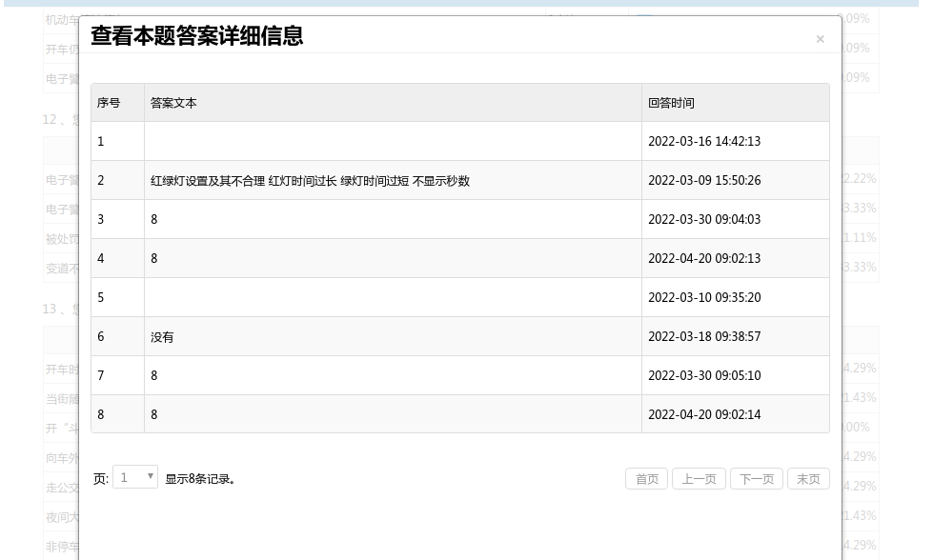Select the row with answer 没有
The image size is (933, 560).
(x=162, y=337)
